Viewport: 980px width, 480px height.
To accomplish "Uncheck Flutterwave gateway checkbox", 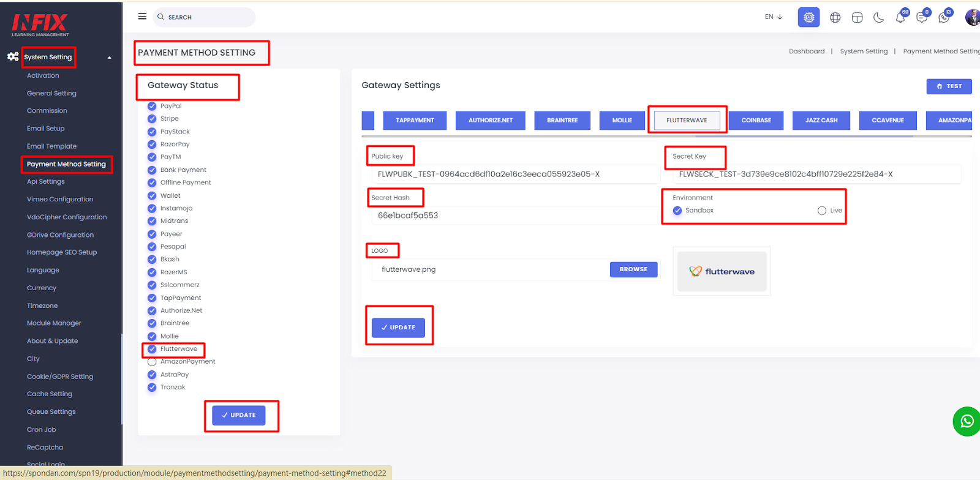I will (x=152, y=349).
